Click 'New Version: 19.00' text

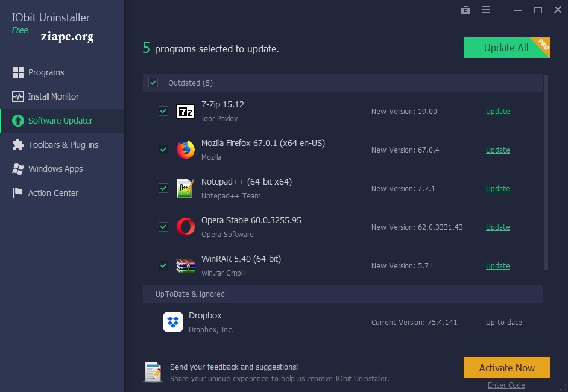pos(404,111)
